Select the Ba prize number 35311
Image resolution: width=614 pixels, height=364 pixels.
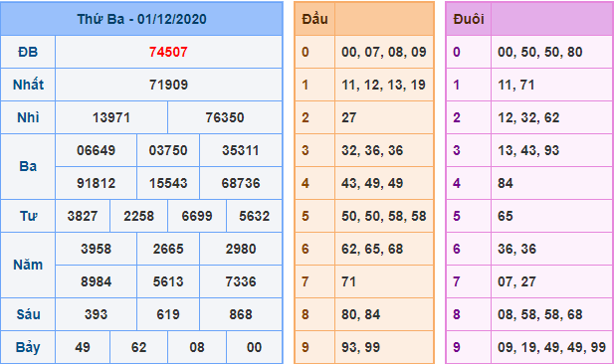coord(241,151)
